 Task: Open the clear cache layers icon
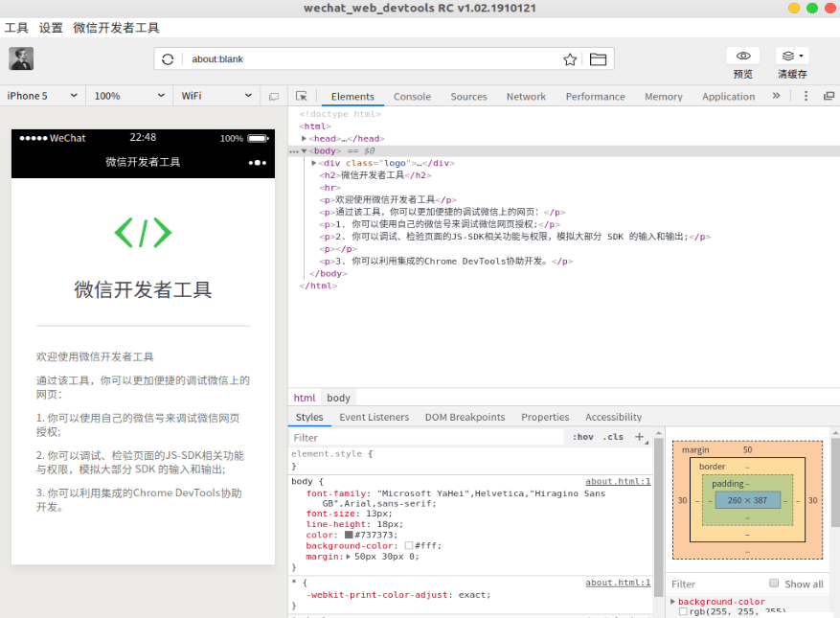791,57
